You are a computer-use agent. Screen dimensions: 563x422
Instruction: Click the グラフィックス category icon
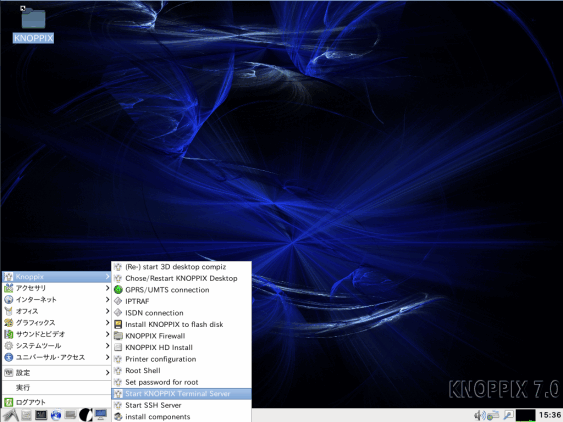tap(8, 323)
